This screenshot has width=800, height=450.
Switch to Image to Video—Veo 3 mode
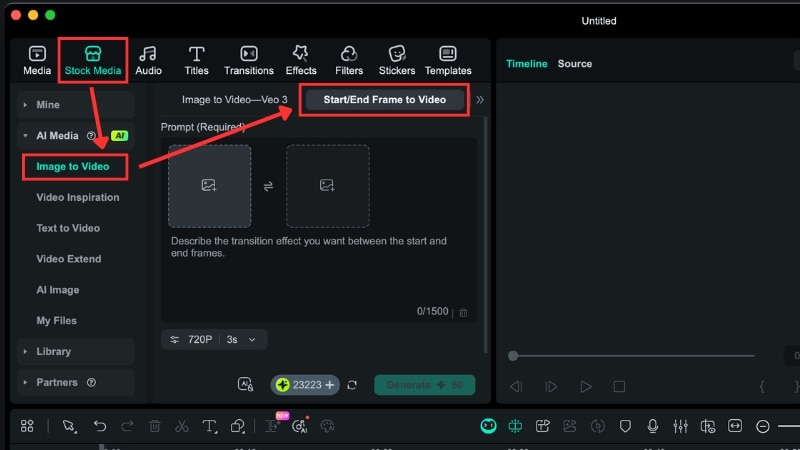point(234,99)
